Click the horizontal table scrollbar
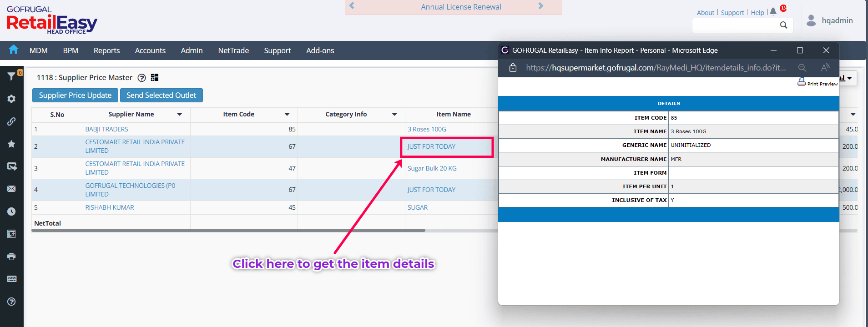868x327 pixels. (x=228, y=231)
